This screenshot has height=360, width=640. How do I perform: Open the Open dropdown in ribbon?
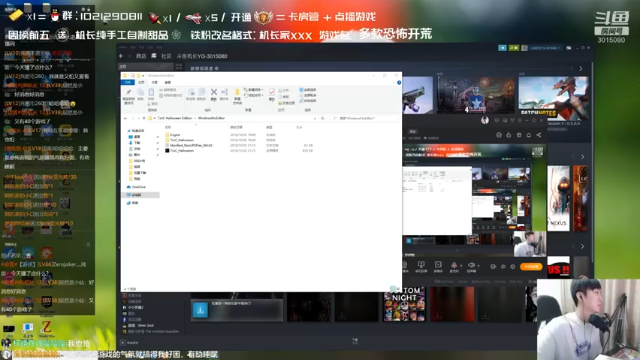[x=286, y=90]
